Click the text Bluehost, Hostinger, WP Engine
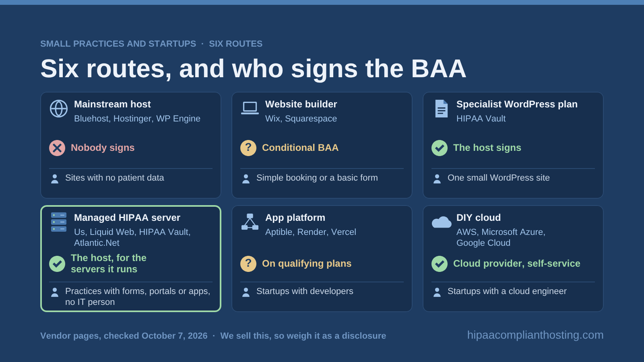This screenshot has height=362, width=644. [x=137, y=119]
